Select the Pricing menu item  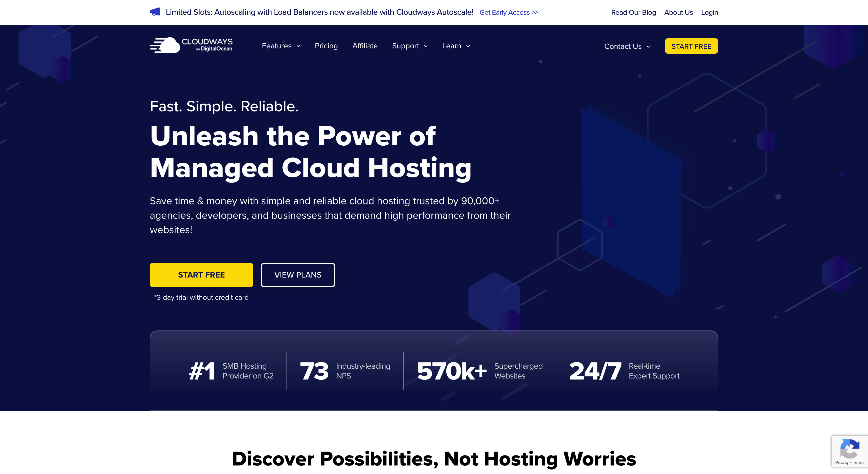pyautogui.click(x=326, y=45)
